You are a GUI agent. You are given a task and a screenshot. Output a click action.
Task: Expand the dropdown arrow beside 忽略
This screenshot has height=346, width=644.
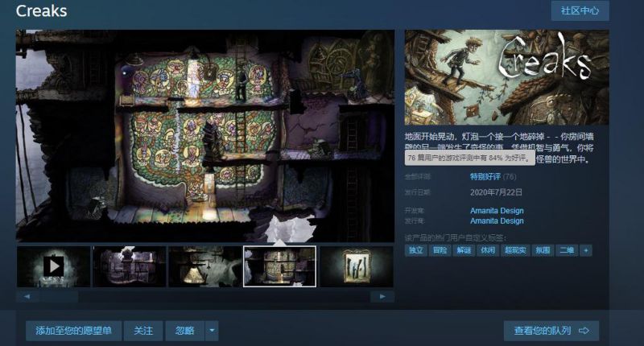point(212,331)
